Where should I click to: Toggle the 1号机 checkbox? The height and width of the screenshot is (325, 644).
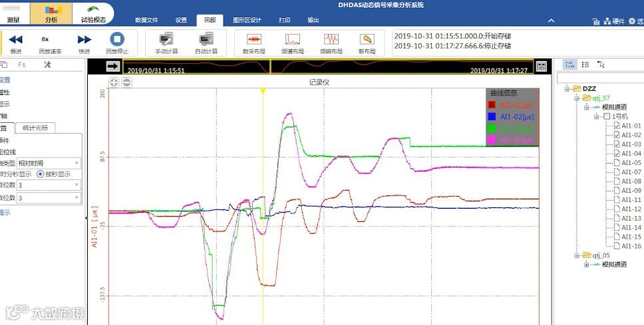click(607, 116)
